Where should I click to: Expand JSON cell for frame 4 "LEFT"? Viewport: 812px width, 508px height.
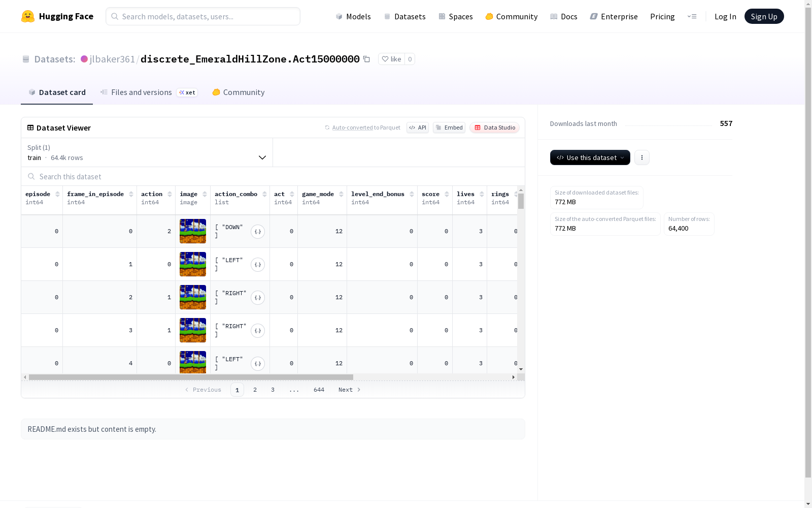pyautogui.click(x=258, y=364)
